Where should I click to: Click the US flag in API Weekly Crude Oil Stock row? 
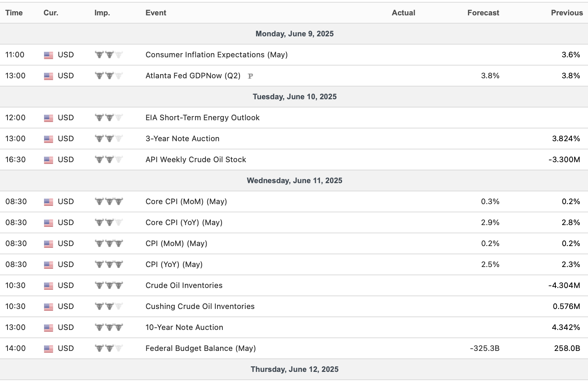pyautogui.click(x=48, y=160)
